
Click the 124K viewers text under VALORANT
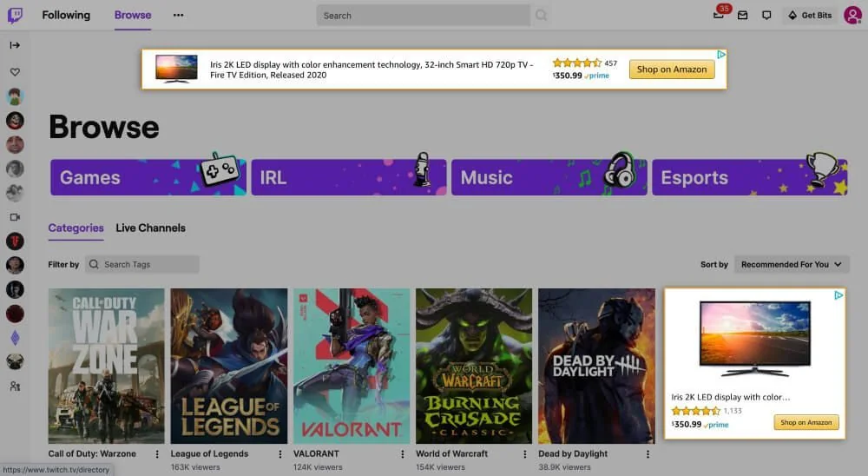click(x=318, y=467)
